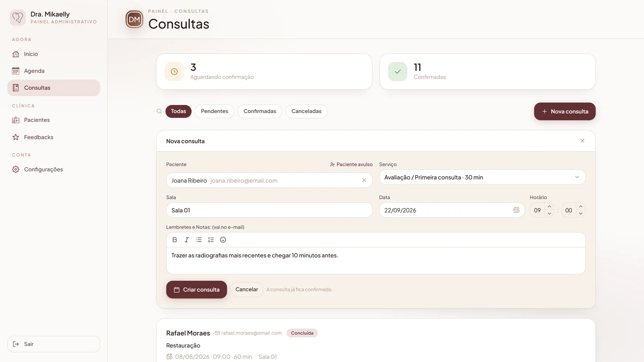This screenshot has height=362, width=644.
Task: Click the tooth logo icon beside Dra. Mikaelly
Action: (18, 18)
